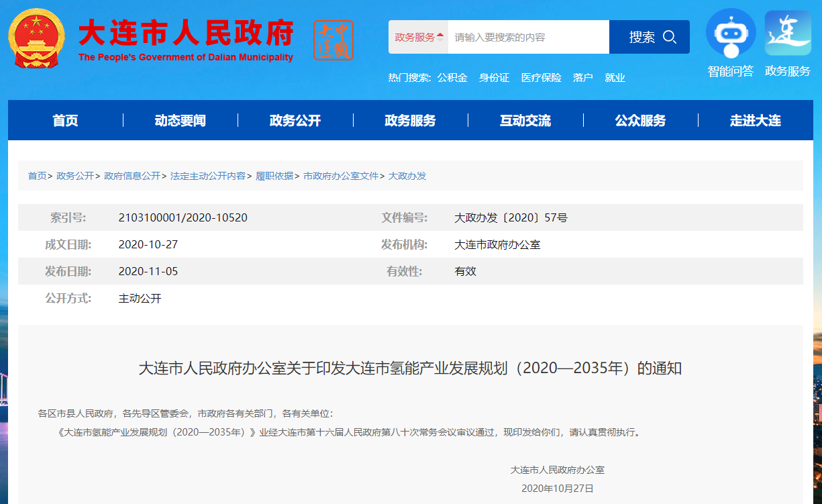Click the 首页 breadcrumb link

(36, 177)
